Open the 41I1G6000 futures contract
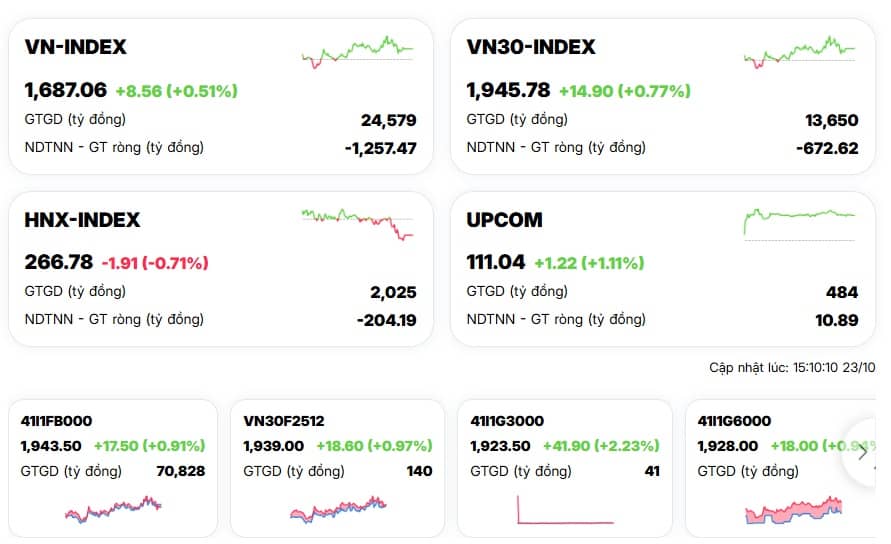The height and width of the screenshot is (544, 891). [x=734, y=421]
